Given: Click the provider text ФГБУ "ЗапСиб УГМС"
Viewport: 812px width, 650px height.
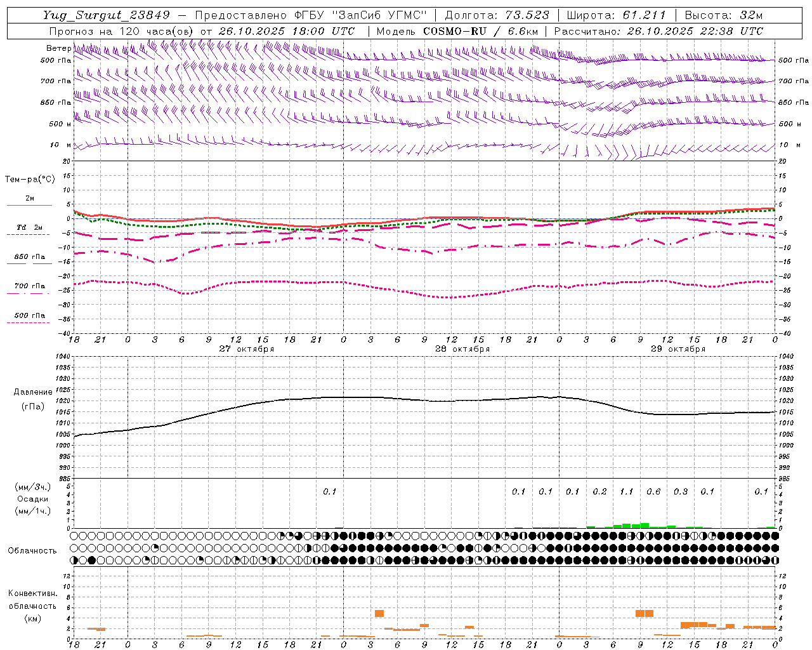Looking at the screenshot, I should pyautogui.click(x=361, y=15).
